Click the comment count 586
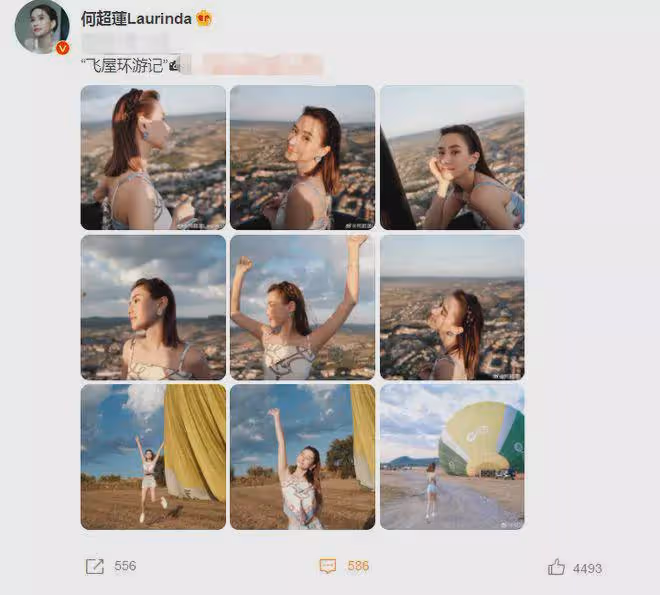Viewport: 660px width, 595px height. point(358,566)
